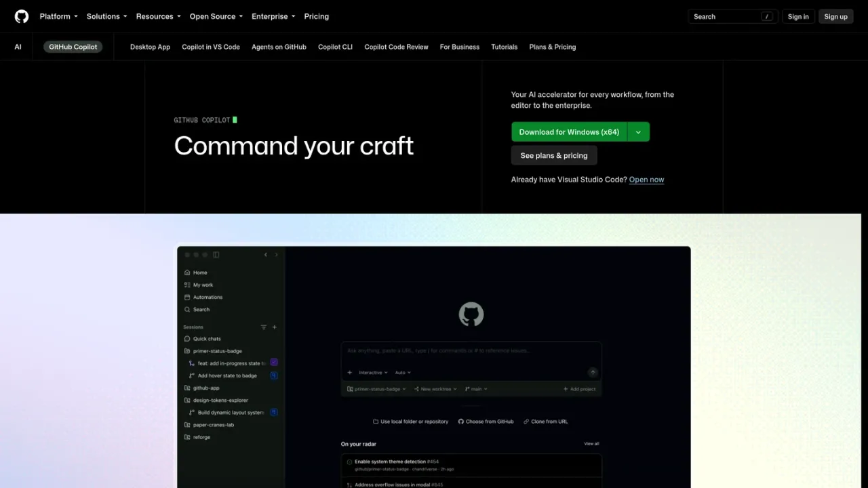Open the download options chevron beside Download for Windows
The height and width of the screenshot is (488, 868).
pyautogui.click(x=638, y=132)
